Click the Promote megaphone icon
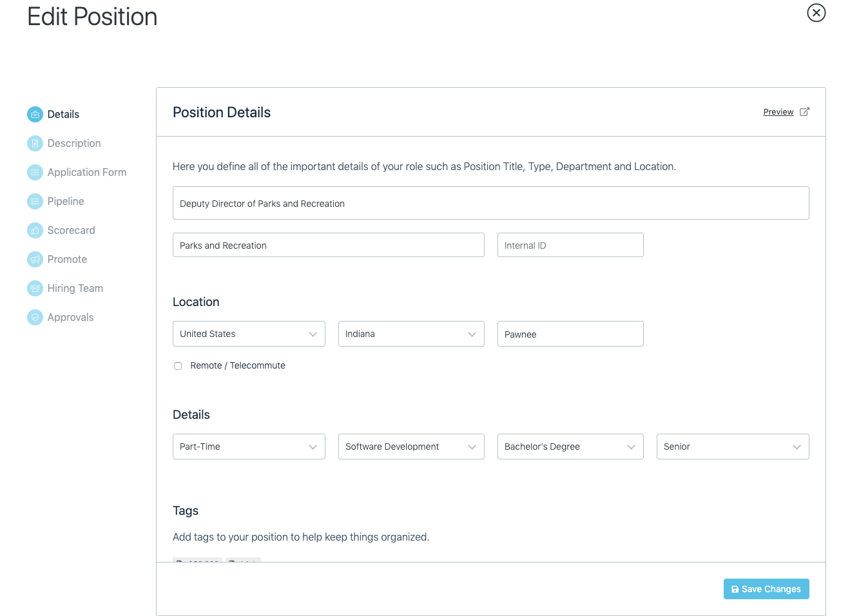This screenshot has width=850, height=616. tap(35, 260)
